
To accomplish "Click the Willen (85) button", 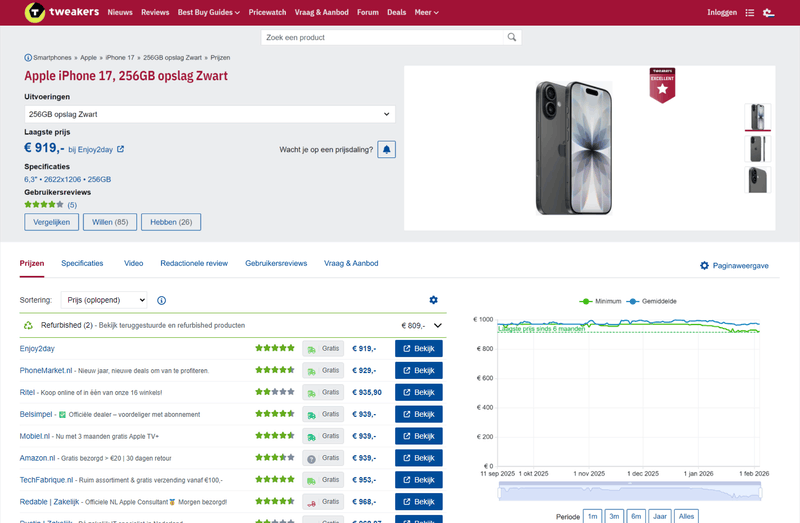I will (110, 222).
